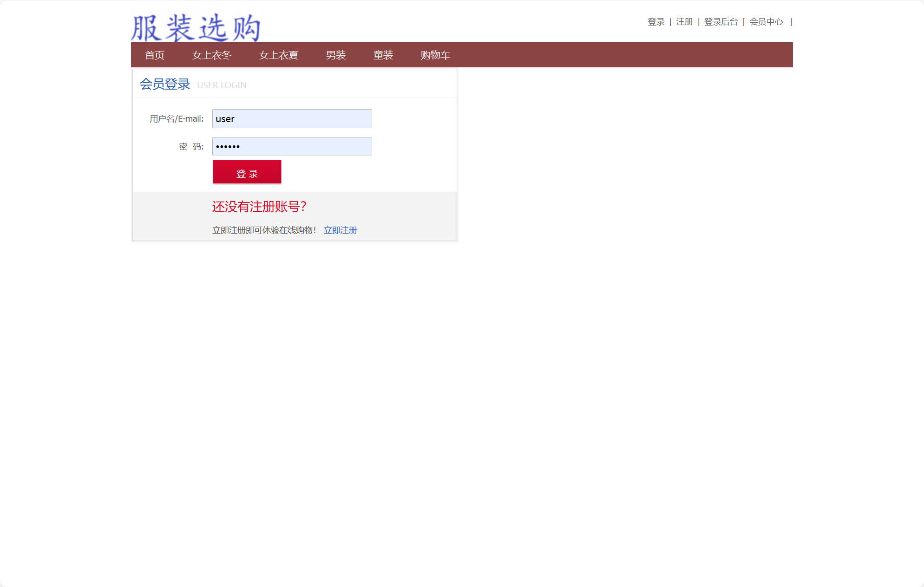Click the 立即注册 registration link
The image size is (924, 587).
click(x=341, y=230)
